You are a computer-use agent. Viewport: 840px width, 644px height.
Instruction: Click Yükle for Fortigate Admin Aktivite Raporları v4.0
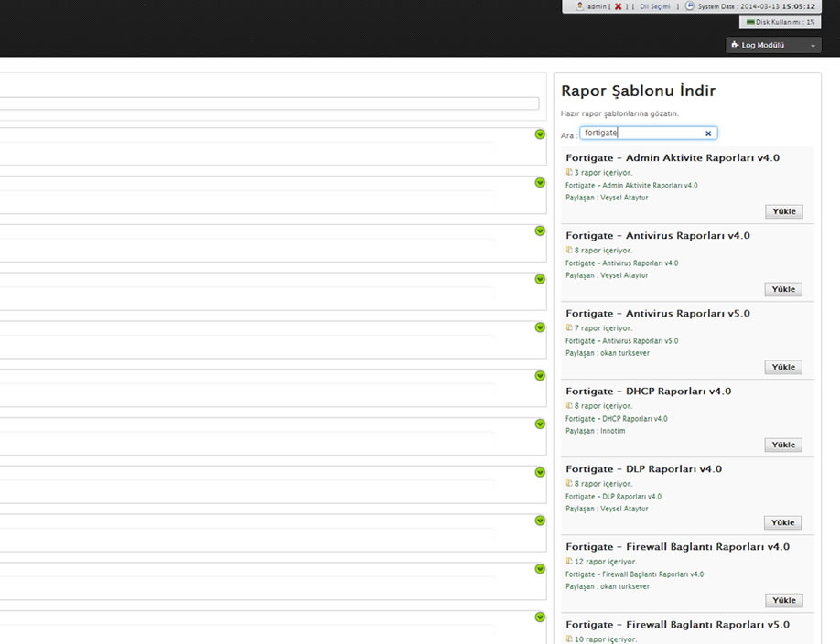click(784, 211)
